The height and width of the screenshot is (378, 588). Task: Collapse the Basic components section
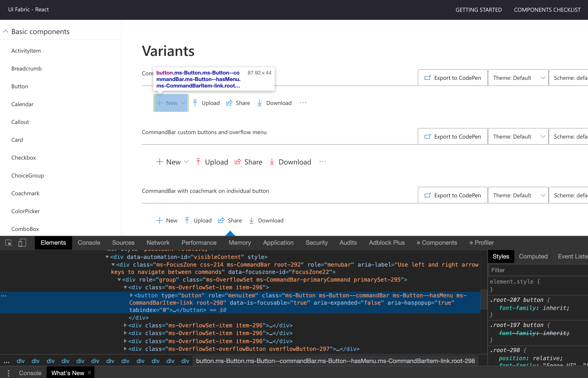tap(6, 31)
